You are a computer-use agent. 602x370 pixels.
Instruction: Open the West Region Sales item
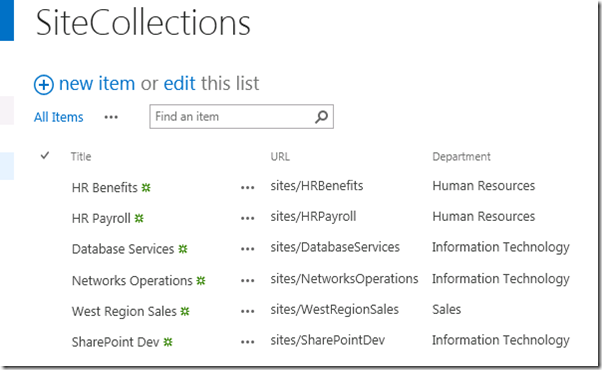coord(124,311)
